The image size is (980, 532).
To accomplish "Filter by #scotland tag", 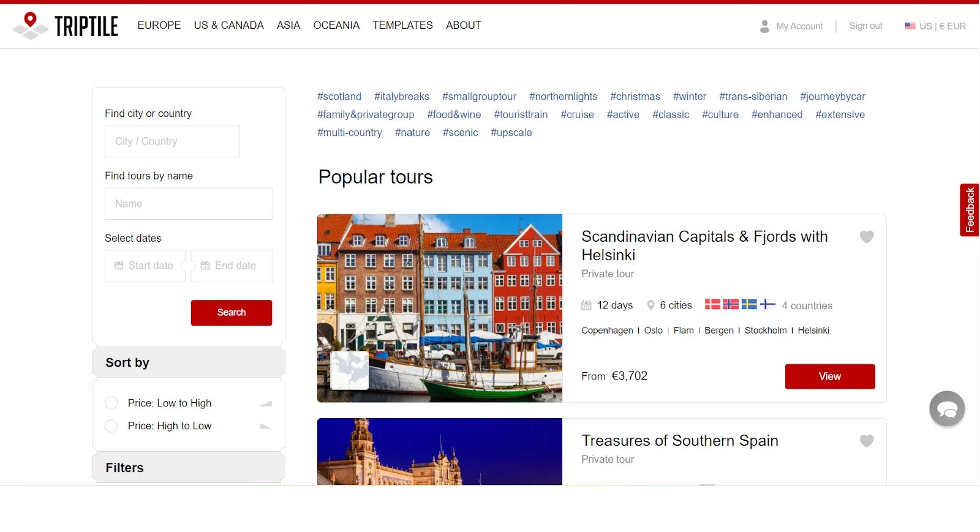I will click(339, 97).
